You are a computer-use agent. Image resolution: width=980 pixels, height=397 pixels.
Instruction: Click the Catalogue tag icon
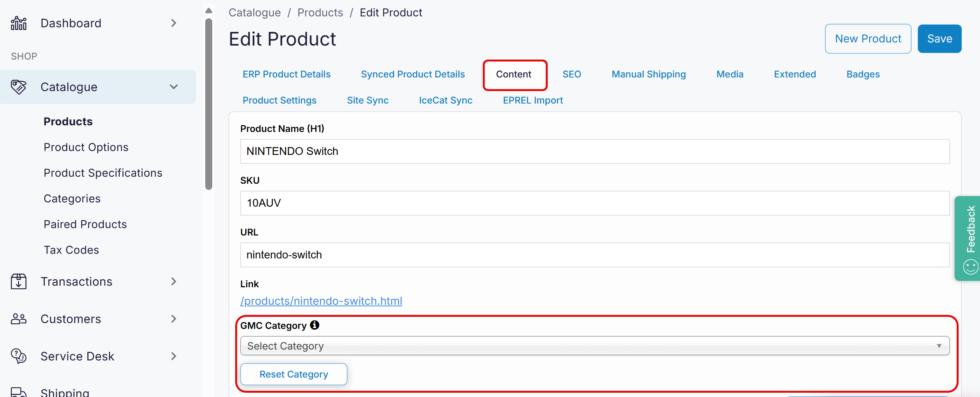pos(19,87)
